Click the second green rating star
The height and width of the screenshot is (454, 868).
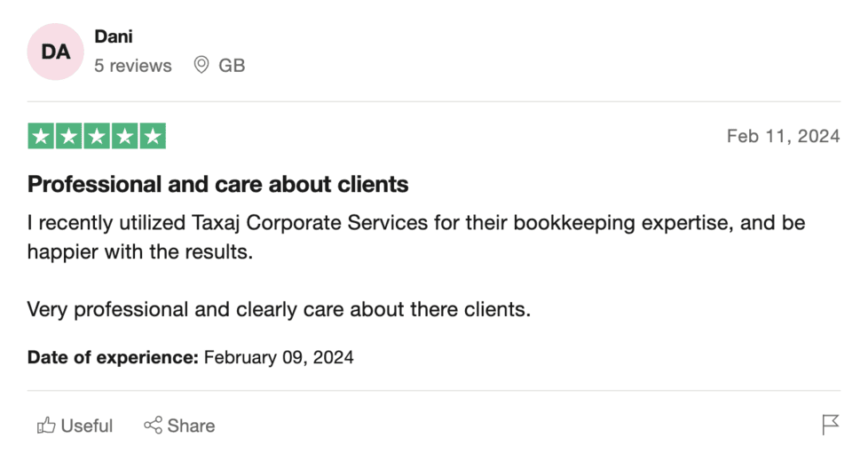pos(68,136)
